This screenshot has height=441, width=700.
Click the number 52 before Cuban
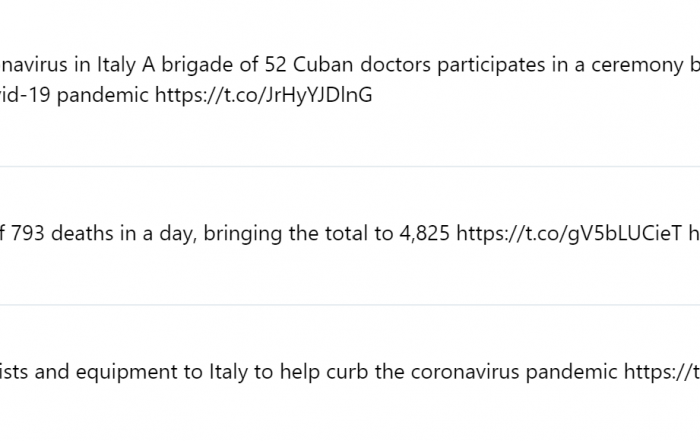click(x=275, y=65)
